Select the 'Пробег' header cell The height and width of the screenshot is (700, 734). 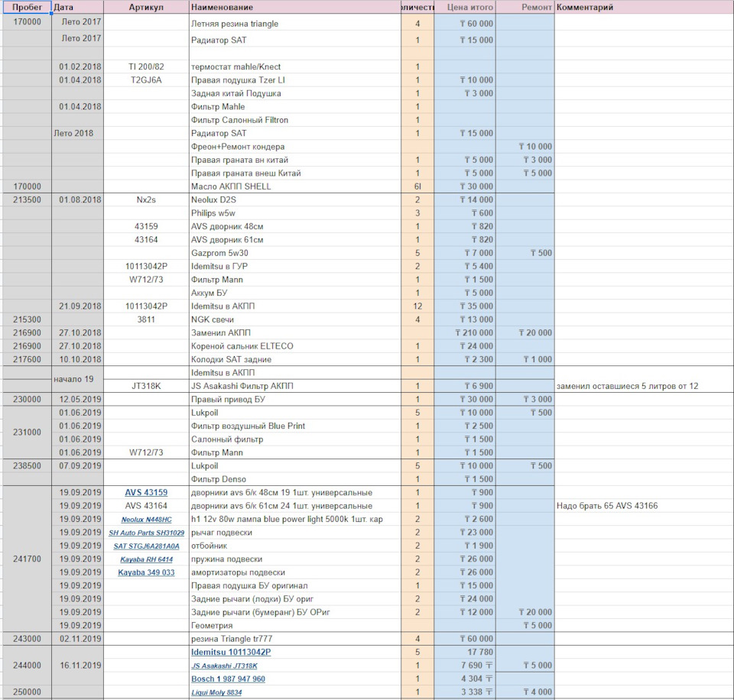(27, 7)
